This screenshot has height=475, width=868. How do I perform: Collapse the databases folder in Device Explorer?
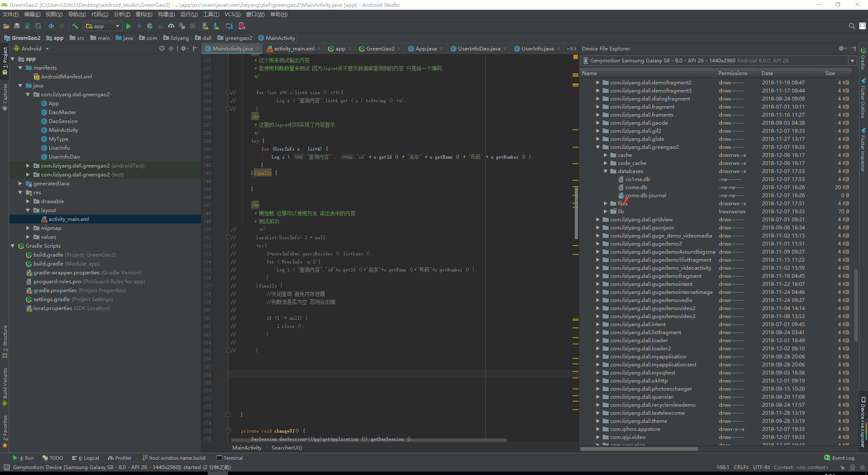606,171
